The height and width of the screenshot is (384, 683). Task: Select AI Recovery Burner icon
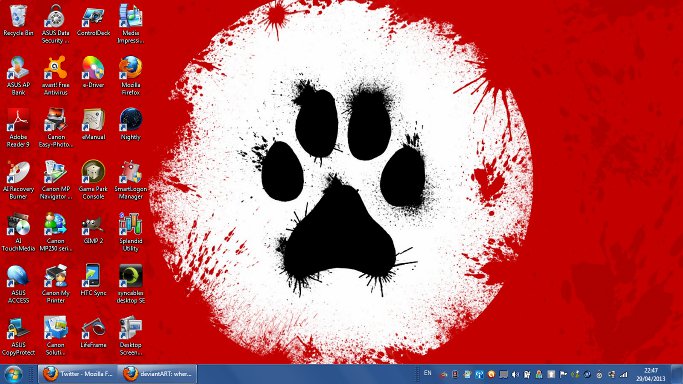tap(18, 180)
